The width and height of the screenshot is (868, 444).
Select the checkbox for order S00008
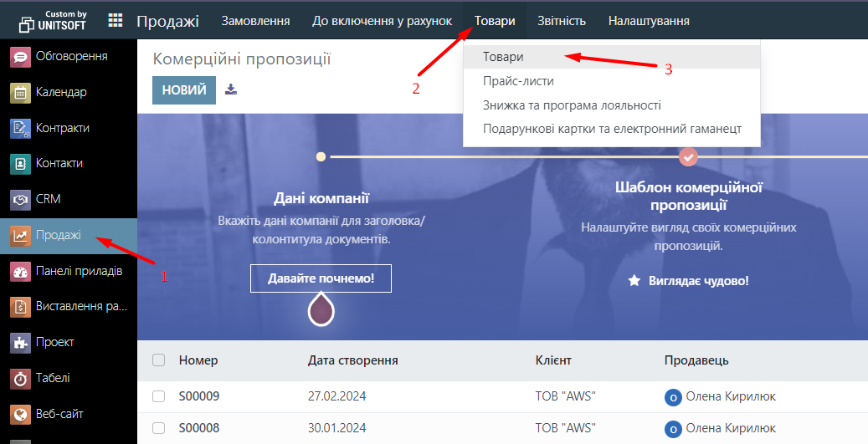coord(159,428)
